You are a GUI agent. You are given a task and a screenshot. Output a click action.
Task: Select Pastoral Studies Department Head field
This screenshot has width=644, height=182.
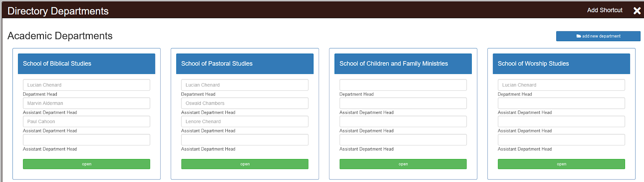click(x=245, y=85)
